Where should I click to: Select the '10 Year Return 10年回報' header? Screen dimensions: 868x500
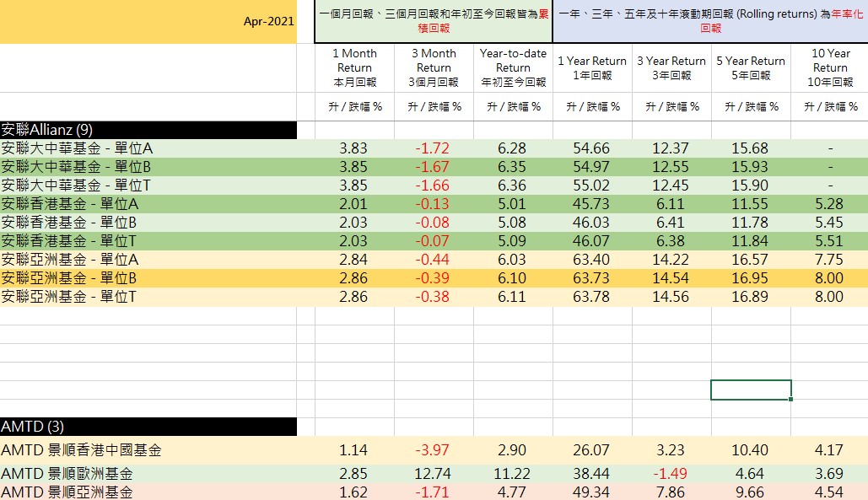pyautogui.click(x=830, y=68)
